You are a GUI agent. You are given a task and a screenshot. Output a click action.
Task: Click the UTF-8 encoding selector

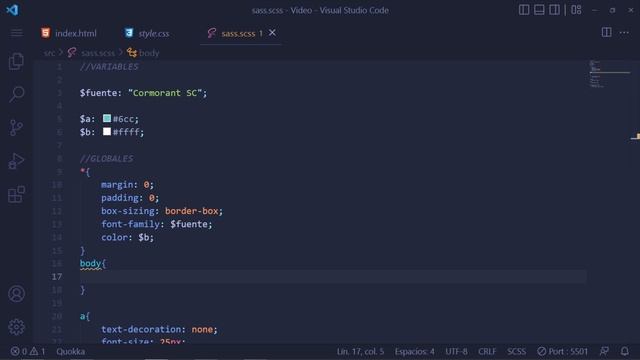point(456,351)
